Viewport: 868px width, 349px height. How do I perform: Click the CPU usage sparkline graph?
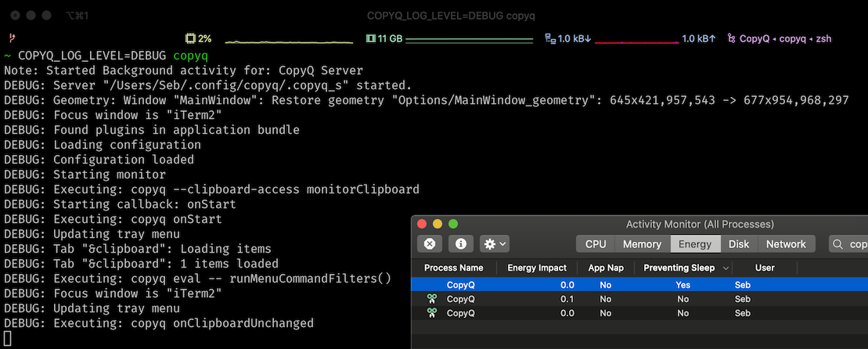[288, 41]
